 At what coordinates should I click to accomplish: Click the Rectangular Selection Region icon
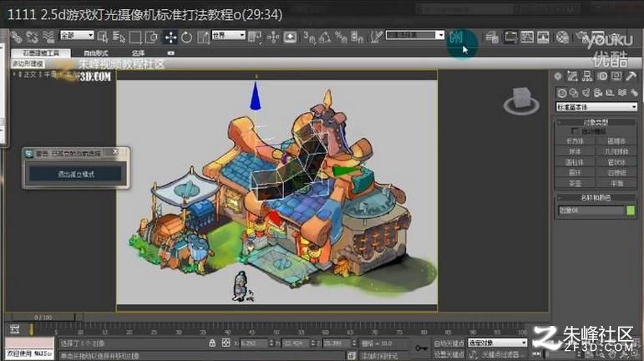pos(135,38)
